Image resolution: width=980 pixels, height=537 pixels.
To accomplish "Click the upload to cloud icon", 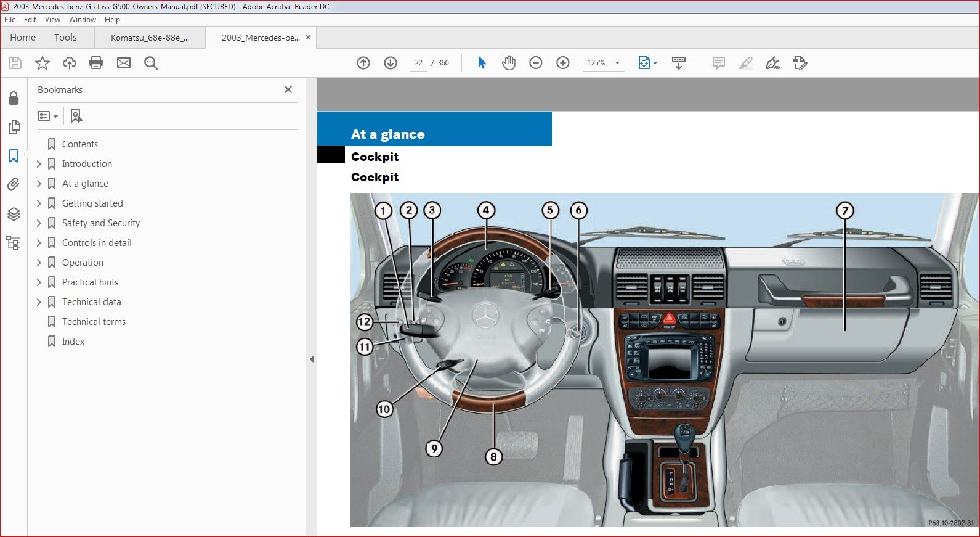I will coord(70,63).
